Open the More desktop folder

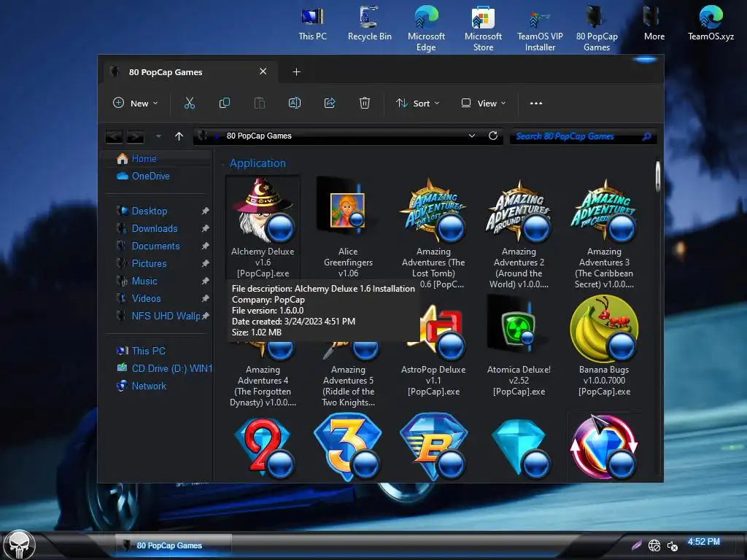(654, 24)
